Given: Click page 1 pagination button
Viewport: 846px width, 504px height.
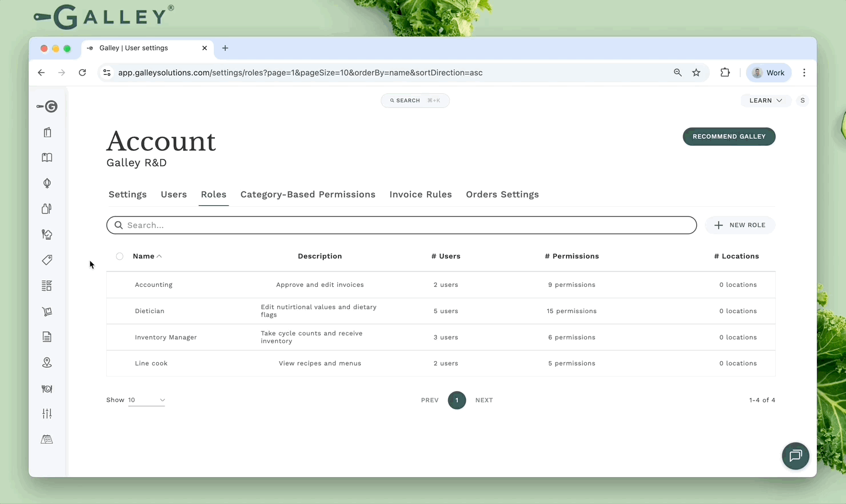Looking at the screenshot, I should (457, 400).
